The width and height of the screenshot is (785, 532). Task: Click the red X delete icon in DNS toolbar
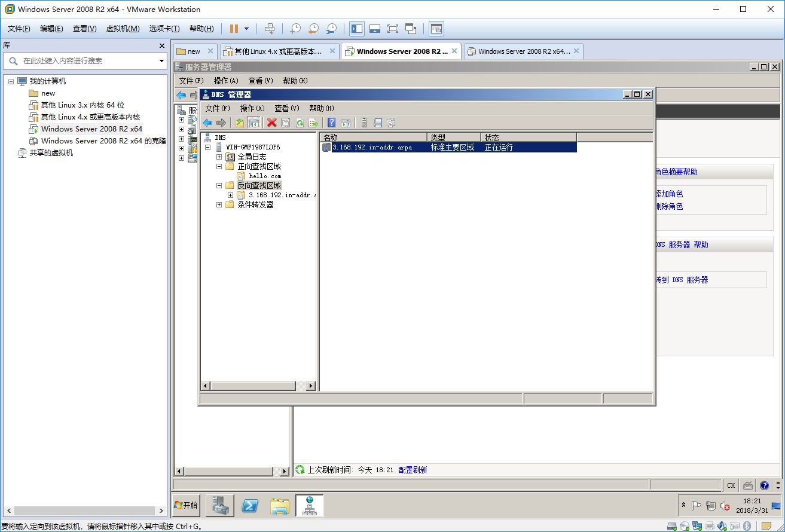tap(271, 123)
